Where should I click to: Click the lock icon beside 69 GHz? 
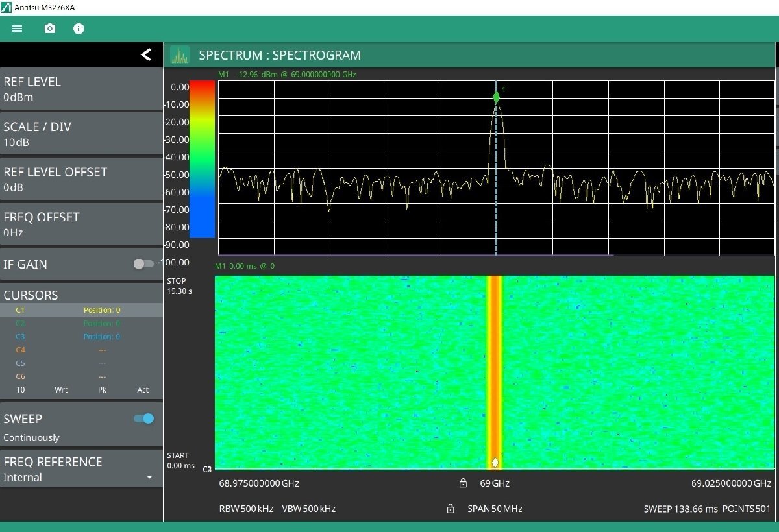tap(463, 483)
